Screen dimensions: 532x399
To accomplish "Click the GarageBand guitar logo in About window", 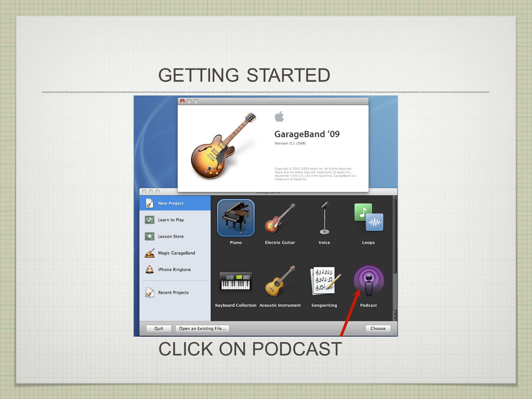I will coord(224,146).
